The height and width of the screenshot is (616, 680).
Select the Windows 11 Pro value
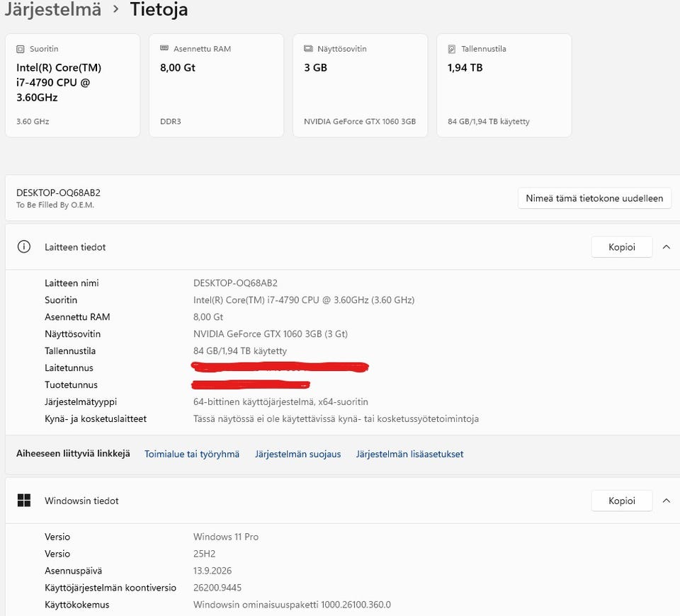click(226, 537)
